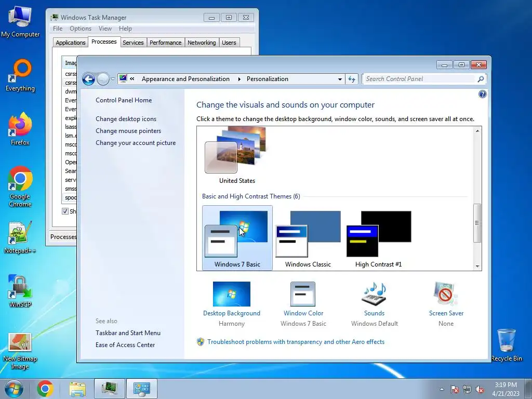This screenshot has width=532, height=399.
Task: Go to Control Panel Home
Action: (124, 100)
